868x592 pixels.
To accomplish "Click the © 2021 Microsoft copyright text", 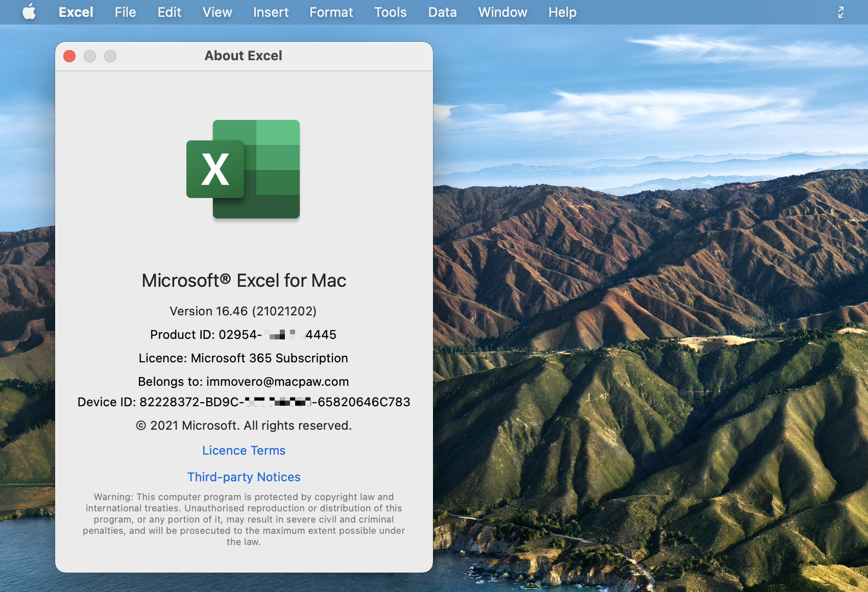I will 244,426.
